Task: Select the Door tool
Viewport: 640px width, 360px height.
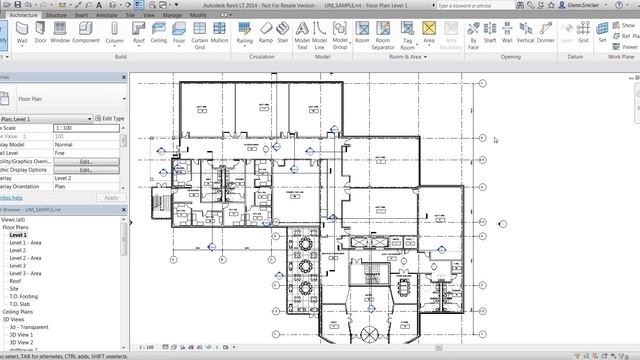Action: point(40,33)
